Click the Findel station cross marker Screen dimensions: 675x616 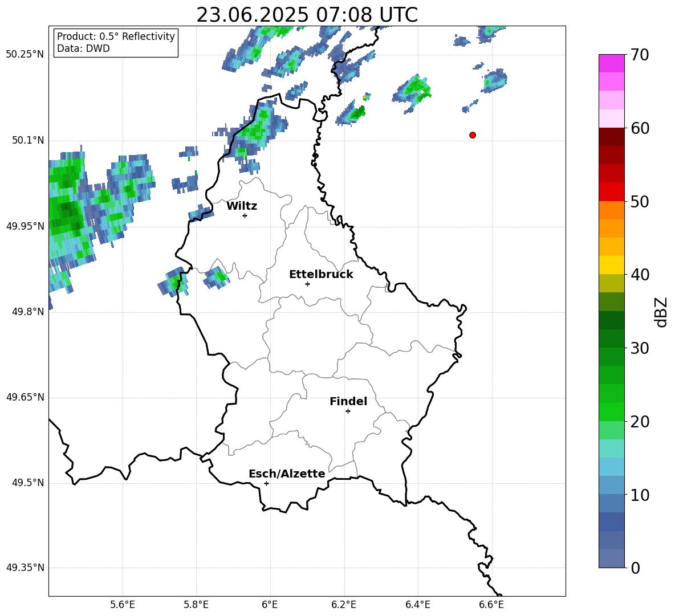(348, 411)
